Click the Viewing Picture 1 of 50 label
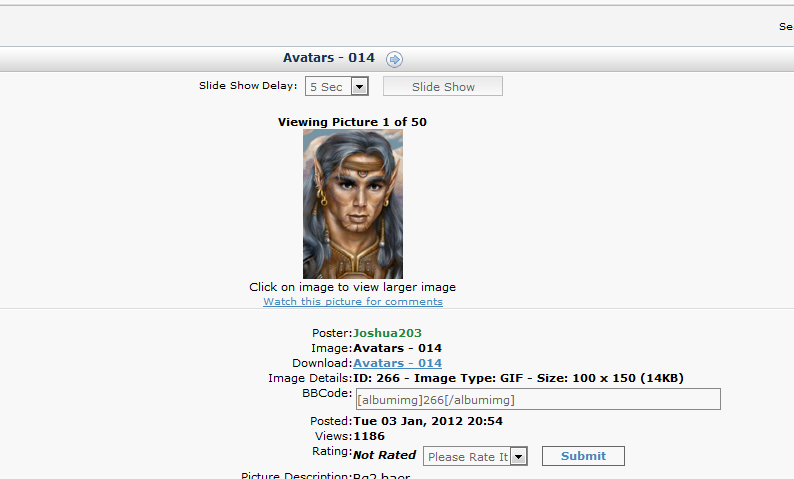 click(352, 122)
